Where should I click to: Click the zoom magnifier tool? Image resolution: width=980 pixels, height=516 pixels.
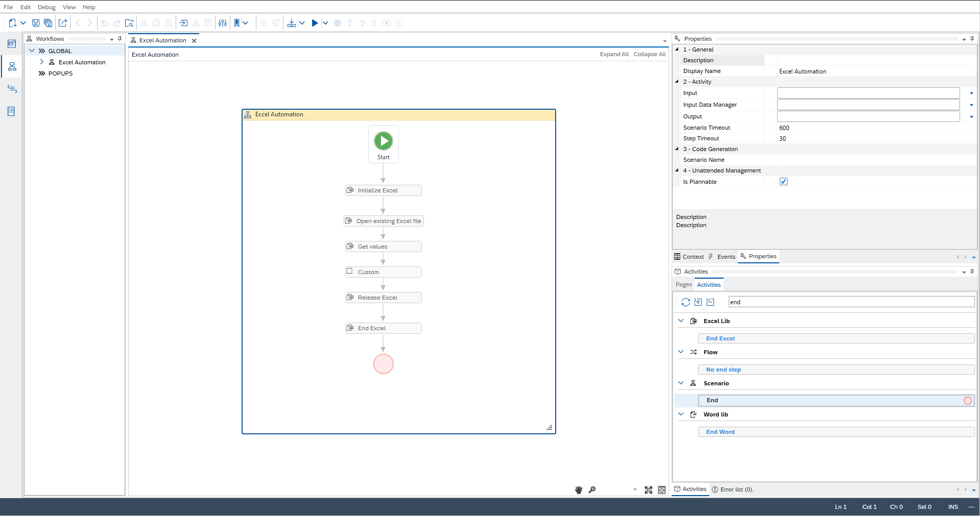[592, 490]
